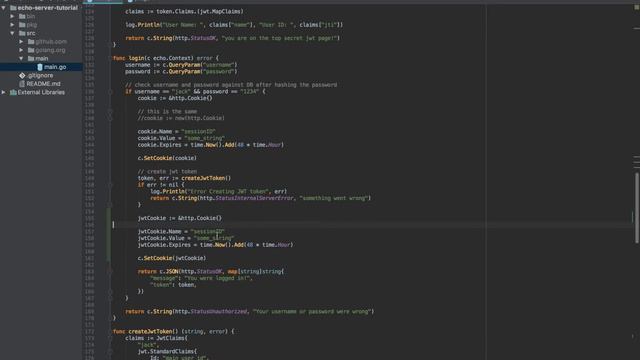Click the 'cookie.Expires' assignment line

pos(211,145)
